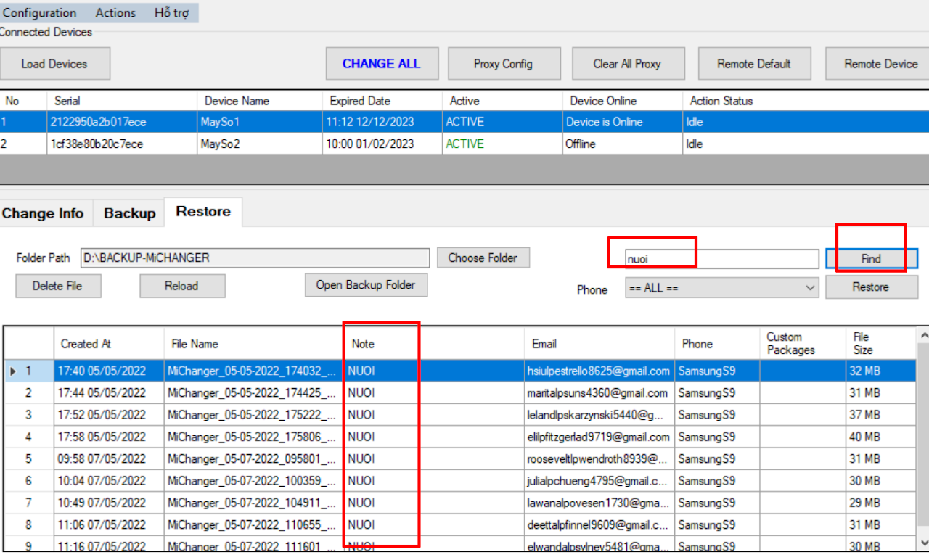Expand the row 1 arrow indicator
The image size is (929, 560).
(x=13, y=371)
